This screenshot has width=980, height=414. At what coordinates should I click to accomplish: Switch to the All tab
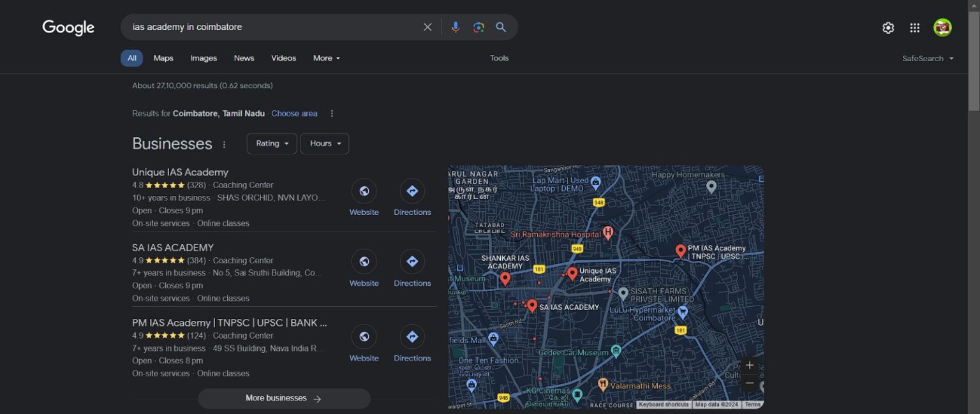(x=131, y=58)
